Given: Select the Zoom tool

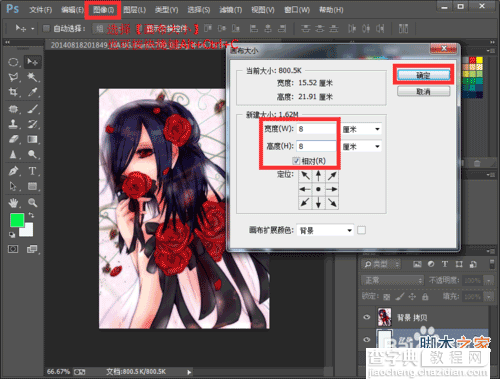Looking at the screenshot, I should pyautogui.click(x=32, y=202).
